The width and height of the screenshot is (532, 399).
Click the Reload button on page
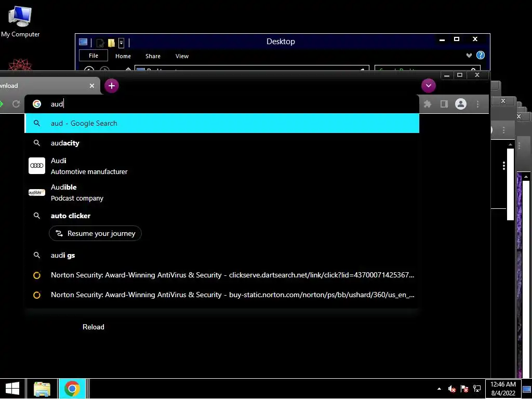pos(94,327)
